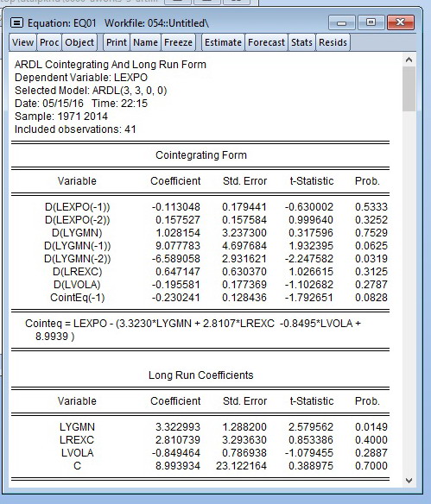Screen dimensions: 431x504
Task: Click the vertical scrollbar thumb
Action: coord(409,89)
